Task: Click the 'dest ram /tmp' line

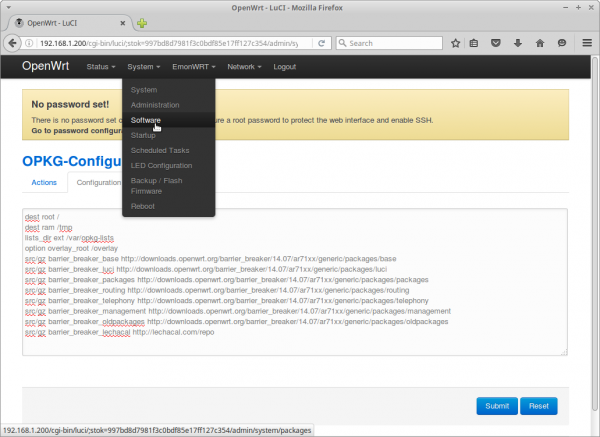Action: [x=49, y=228]
